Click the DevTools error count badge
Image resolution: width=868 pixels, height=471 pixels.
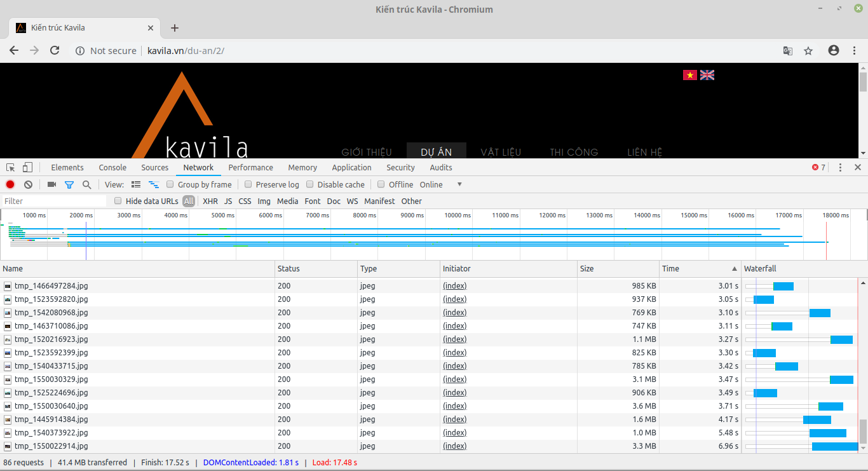818,168
